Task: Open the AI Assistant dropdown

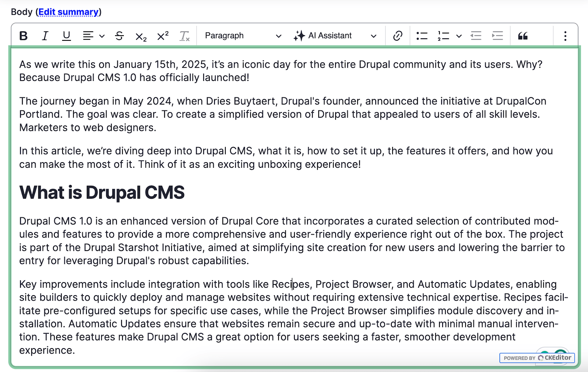Action: [335, 36]
